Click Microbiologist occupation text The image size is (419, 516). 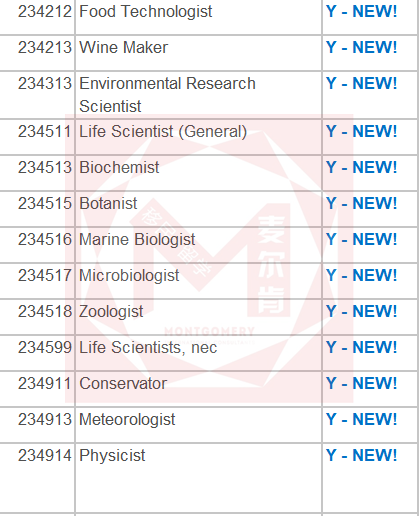coord(129,276)
